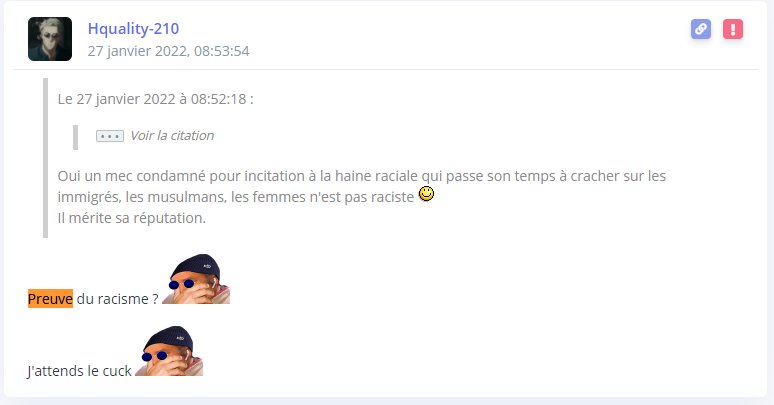Image resolution: width=774 pixels, height=405 pixels.
Task: Click the permalink chain icon
Action: coord(701,29)
